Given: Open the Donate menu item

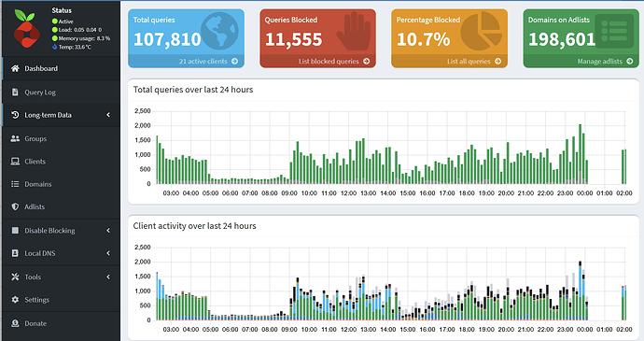Looking at the screenshot, I should tap(62, 323).
